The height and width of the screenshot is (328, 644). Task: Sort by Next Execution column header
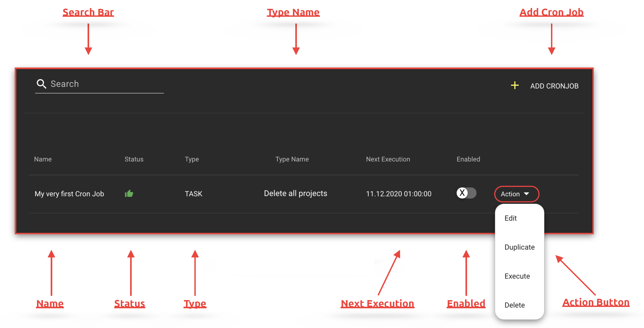388,159
